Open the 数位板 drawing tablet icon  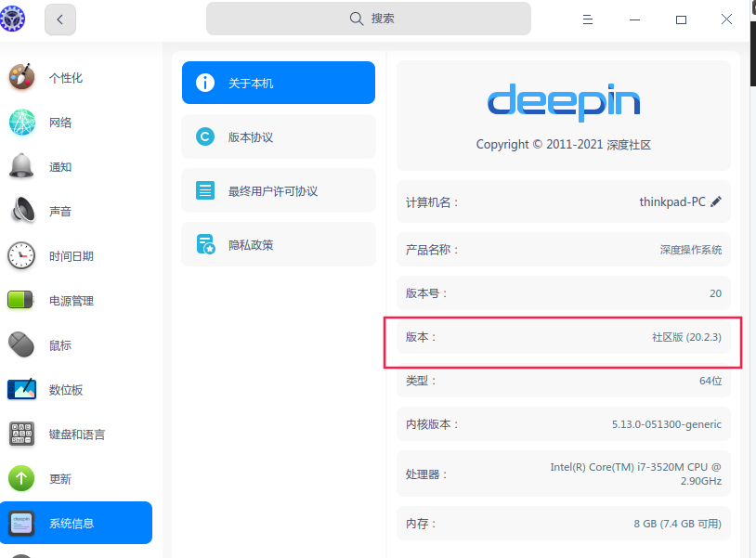[x=21, y=389]
